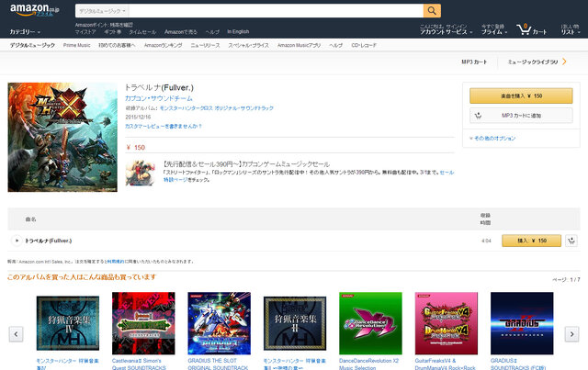Select the Prime Music tab
The width and height of the screenshot is (588, 370).
pos(77,45)
